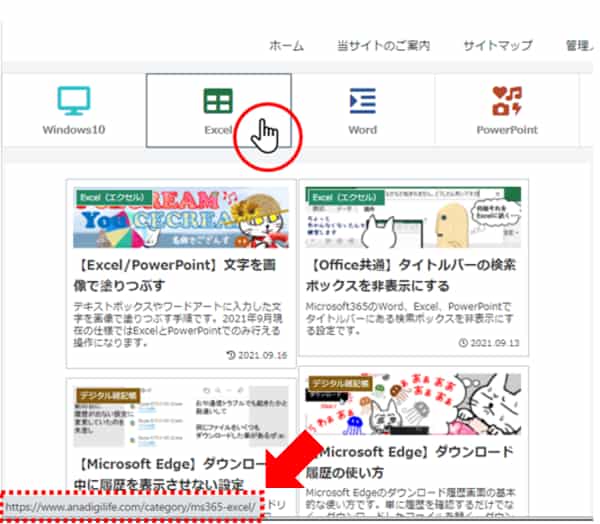Go to ホーム in top navigation
The image size is (600, 524).
coord(286,46)
